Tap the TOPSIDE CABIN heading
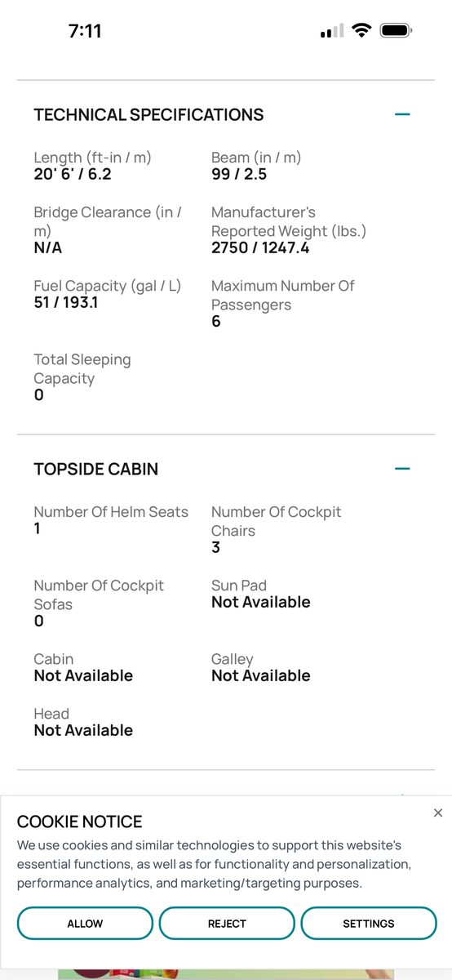The height and width of the screenshot is (980, 452). [96, 470]
